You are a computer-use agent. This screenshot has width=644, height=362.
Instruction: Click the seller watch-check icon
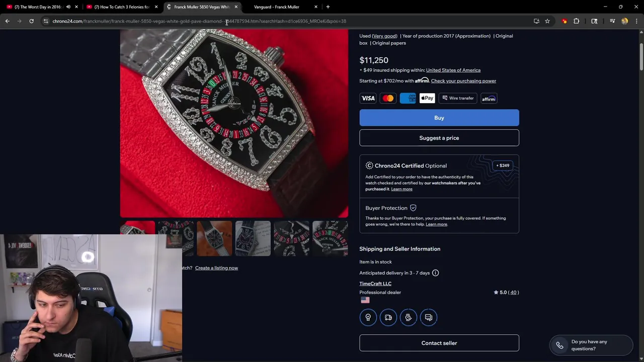408,317
